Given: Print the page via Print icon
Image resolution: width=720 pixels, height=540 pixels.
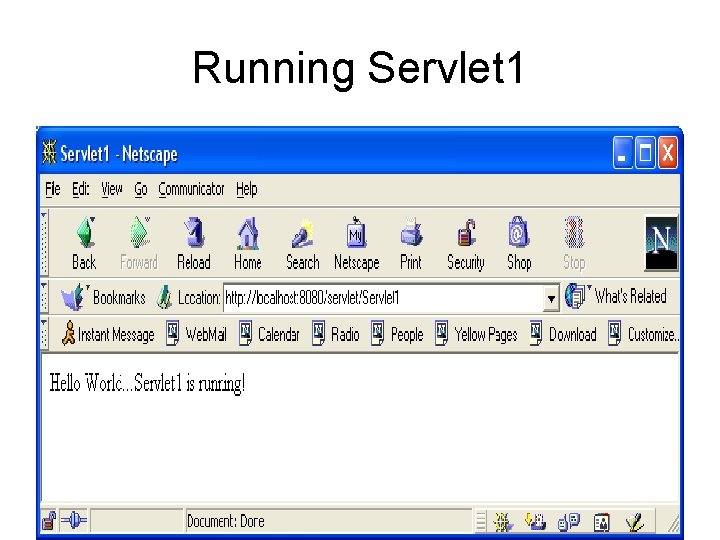Looking at the screenshot, I should pos(411,243).
